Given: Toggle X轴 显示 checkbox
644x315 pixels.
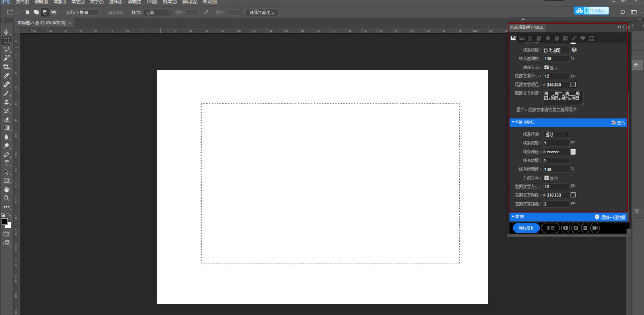Looking at the screenshot, I should 614,122.
